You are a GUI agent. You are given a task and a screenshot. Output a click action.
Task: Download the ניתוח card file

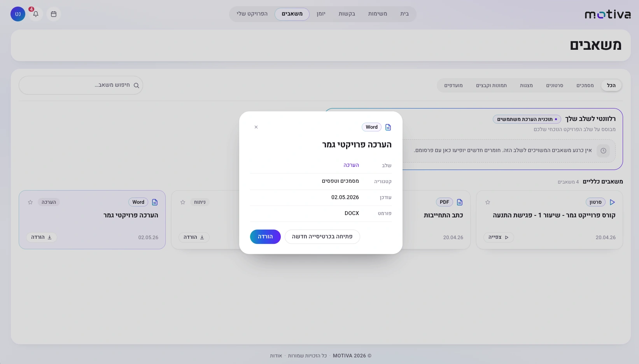pos(194,237)
